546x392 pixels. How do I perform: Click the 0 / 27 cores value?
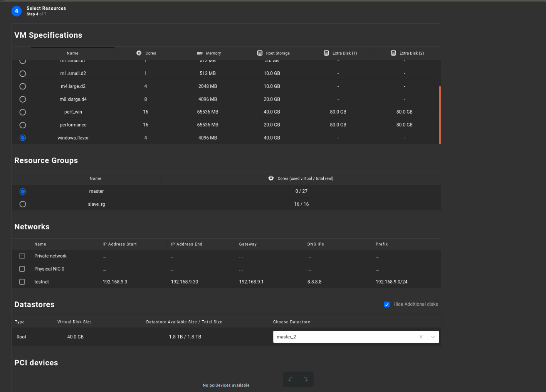301,191
